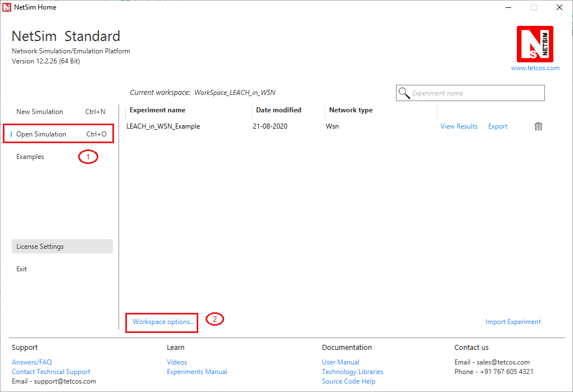
Task: Minimize the NetSim Home window
Action: (x=508, y=7)
